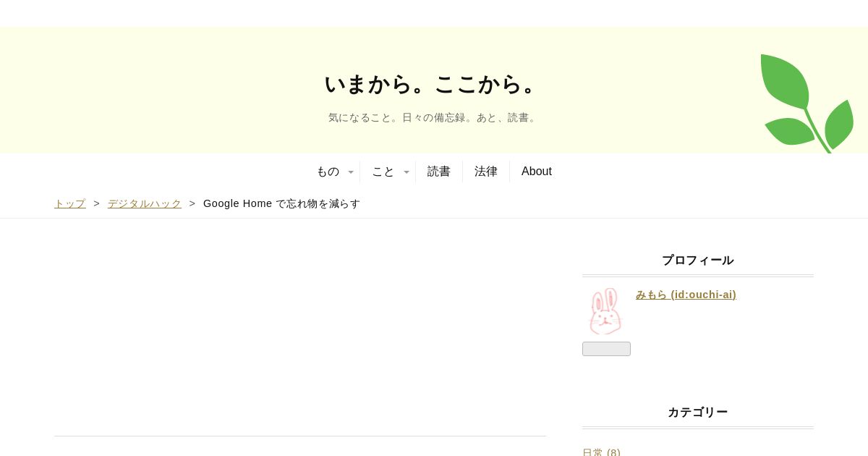Click the プロフィール heading
The image size is (868, 456).
698,261
